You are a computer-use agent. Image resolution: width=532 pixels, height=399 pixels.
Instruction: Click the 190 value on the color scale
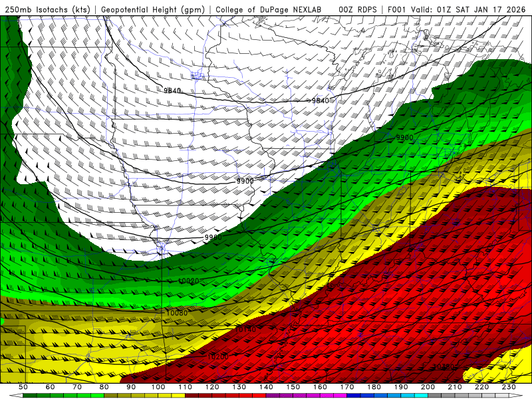click(401, 387)
